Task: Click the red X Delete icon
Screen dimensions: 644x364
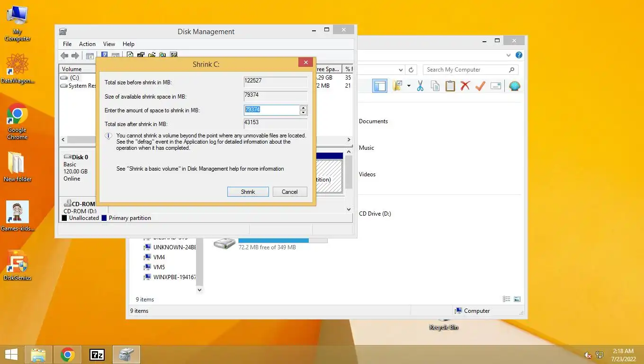Action: [x=465, y=86]
